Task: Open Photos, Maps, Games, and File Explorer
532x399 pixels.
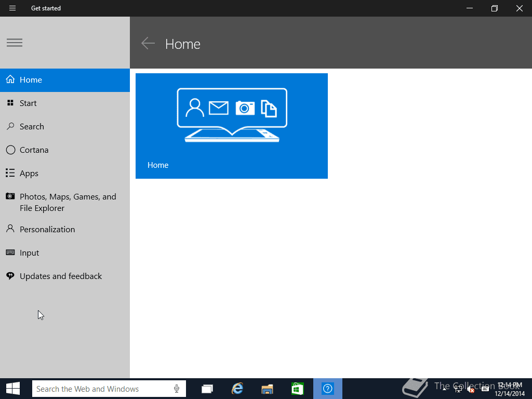Action: (x=68, y=202)
